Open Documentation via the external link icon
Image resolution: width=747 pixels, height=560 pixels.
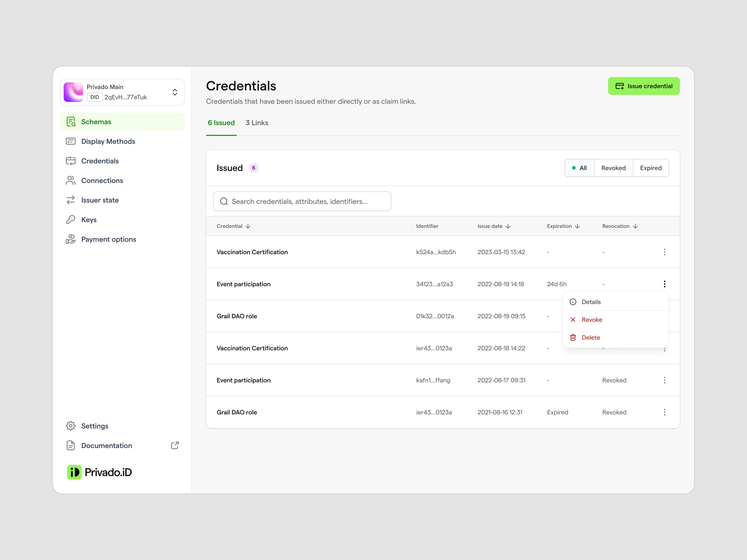pyautogui.click(x=174, y=445)
